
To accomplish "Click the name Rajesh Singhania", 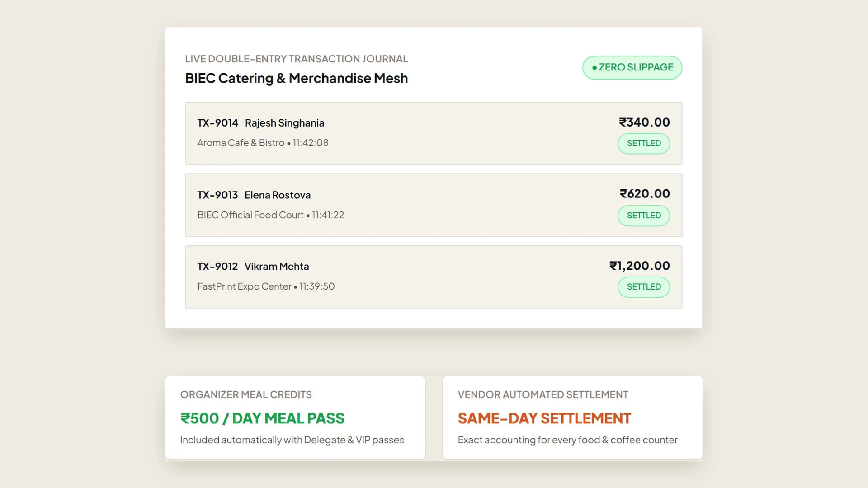I will click(284, 123).
